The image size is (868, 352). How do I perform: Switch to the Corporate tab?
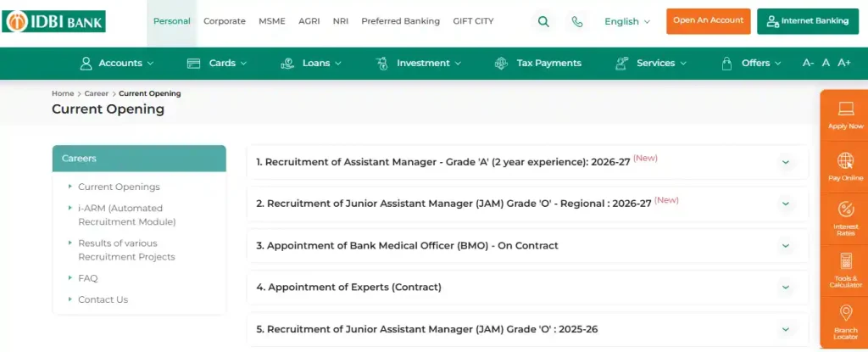[x=225, y=21]
